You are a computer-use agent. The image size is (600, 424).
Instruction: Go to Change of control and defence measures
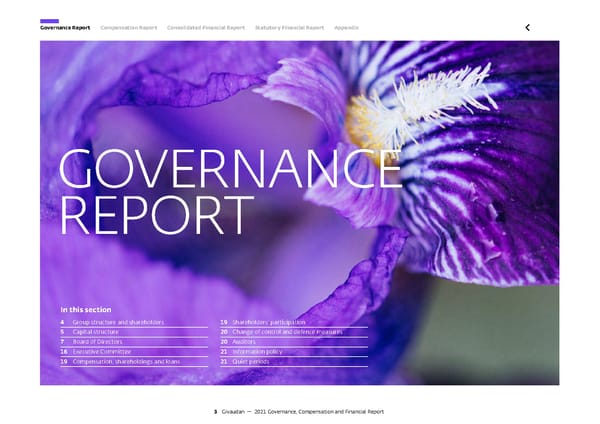click(294, 332)
